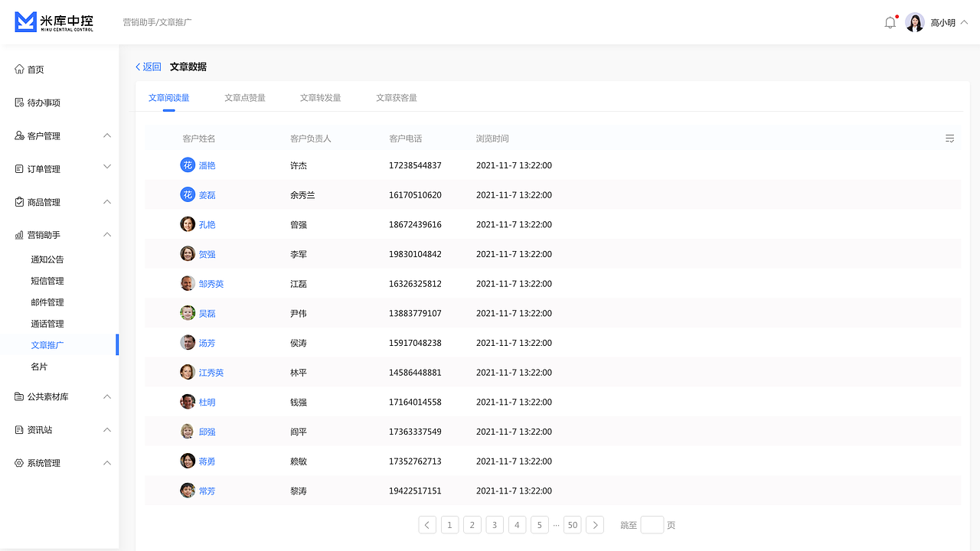Click the jump-to-page input field

[x=652, y=525]
